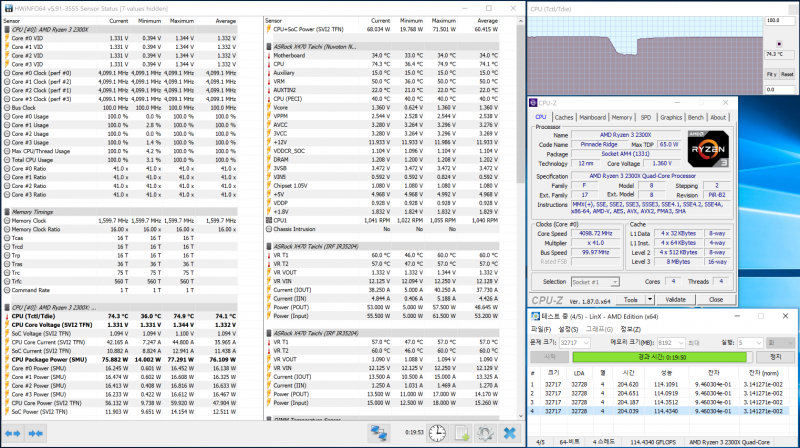Click the blue X close sensors icon
Screen dimensions: 800x448
pos(509,433)
